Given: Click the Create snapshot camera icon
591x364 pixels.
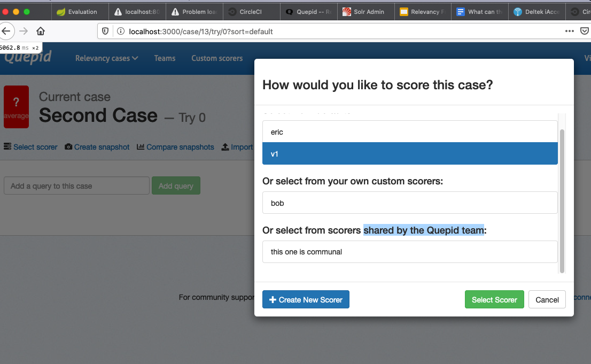Looking at the screenshot, I should click(x=68, y=146).
